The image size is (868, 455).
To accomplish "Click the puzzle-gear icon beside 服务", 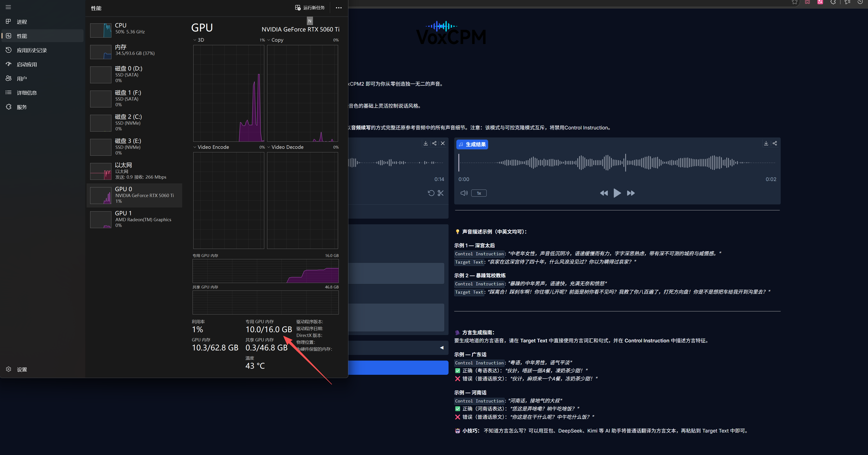I will (x=9, y=107).
